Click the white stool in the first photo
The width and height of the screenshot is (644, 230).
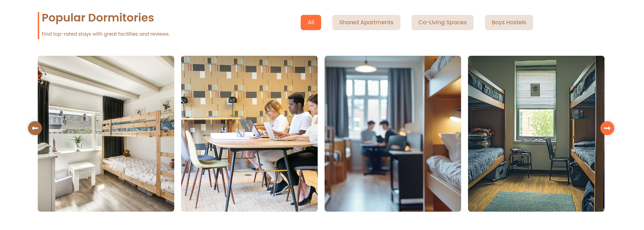coord(81,174)
